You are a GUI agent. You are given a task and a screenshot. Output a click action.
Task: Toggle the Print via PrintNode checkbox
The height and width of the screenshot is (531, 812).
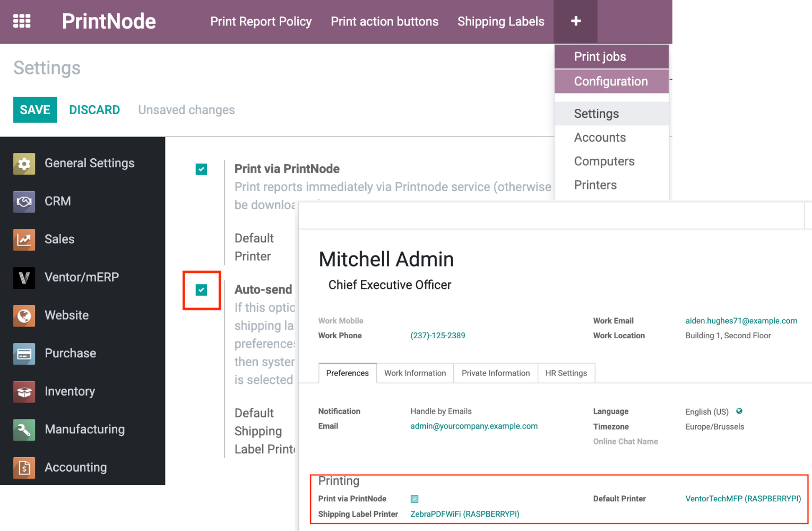click(202, 169)
